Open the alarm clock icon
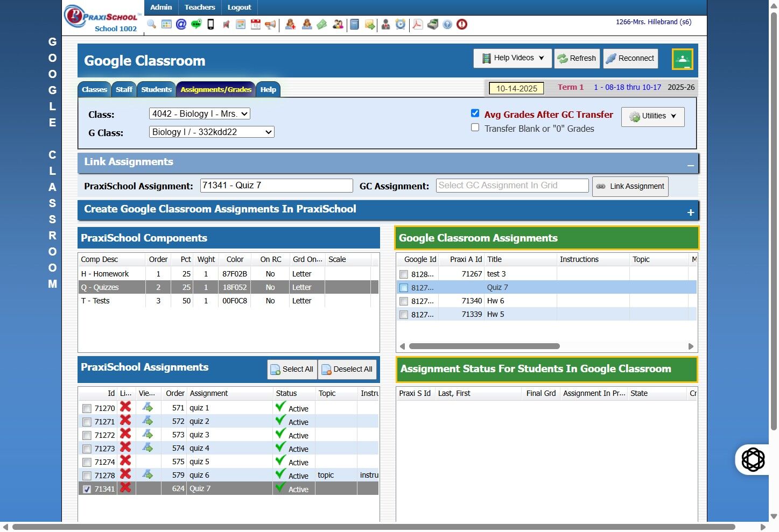This screenshot has width=779, height=532. point(401,24)
